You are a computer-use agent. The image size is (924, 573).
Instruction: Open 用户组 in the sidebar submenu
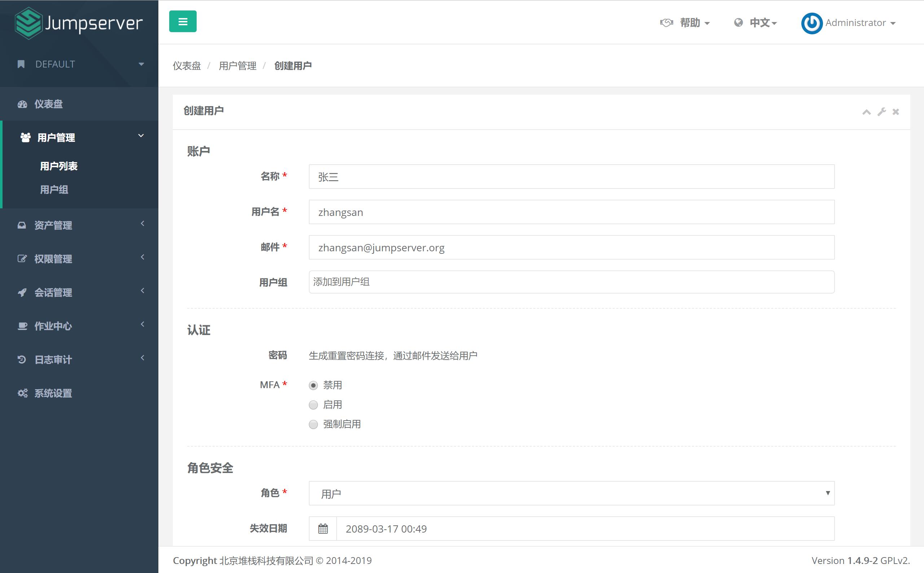point(54,190)
